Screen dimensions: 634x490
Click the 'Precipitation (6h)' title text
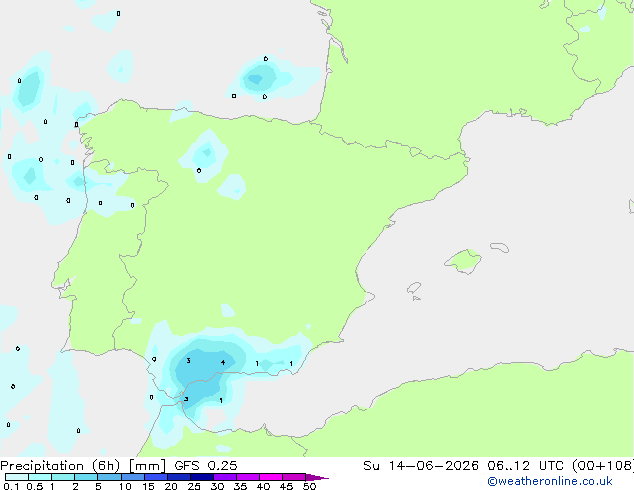tap(60, 466)
